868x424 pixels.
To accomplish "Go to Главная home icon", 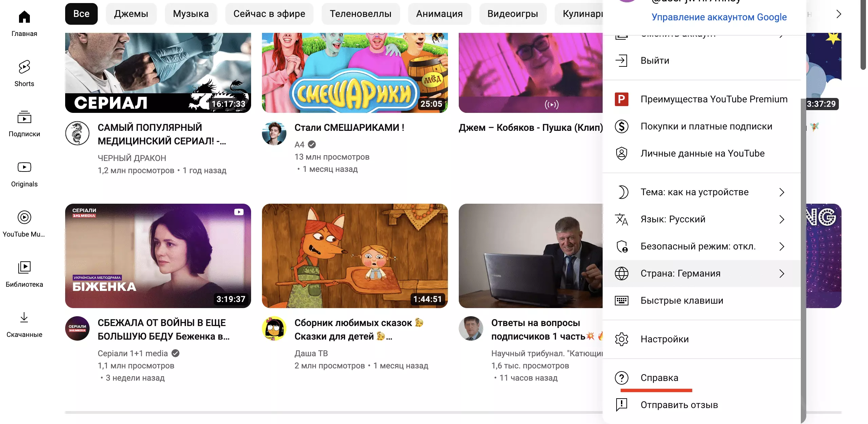I will (24, 17).
